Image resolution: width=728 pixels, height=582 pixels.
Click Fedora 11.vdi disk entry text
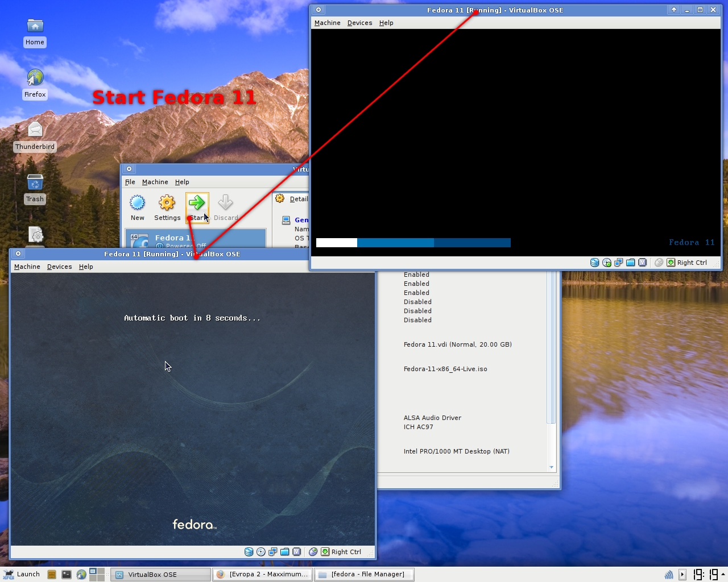458,344
